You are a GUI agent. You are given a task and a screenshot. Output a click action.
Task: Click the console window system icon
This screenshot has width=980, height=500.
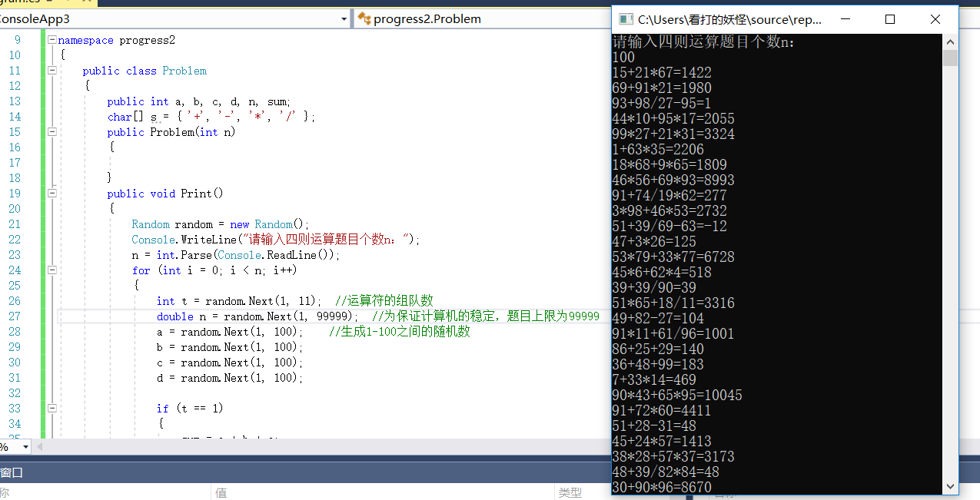[626, 19]
